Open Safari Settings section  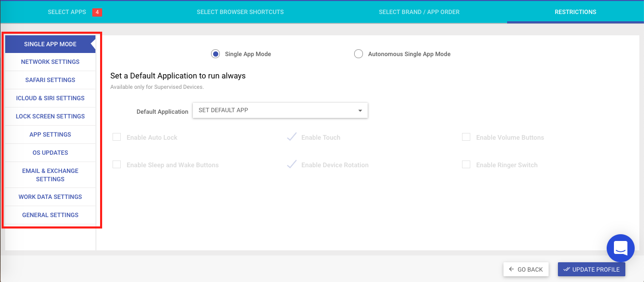[x=50, y=80]
